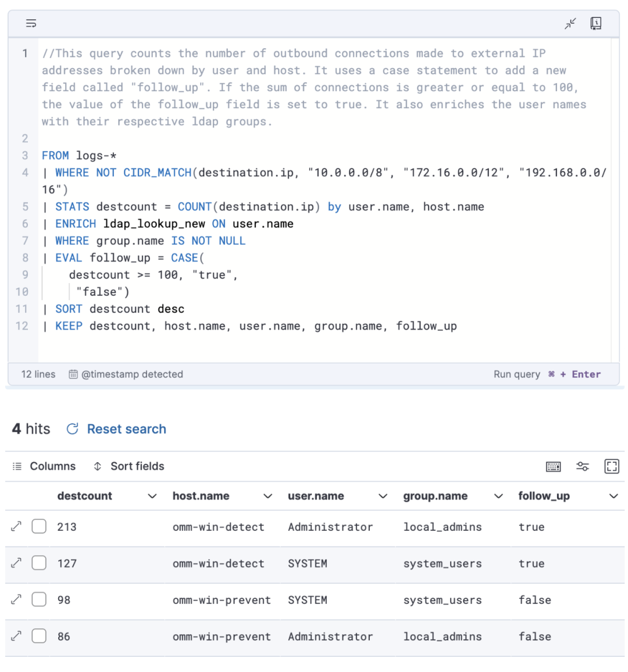
Task: Select the checkbox for row 86
Action: click(39, 636)
